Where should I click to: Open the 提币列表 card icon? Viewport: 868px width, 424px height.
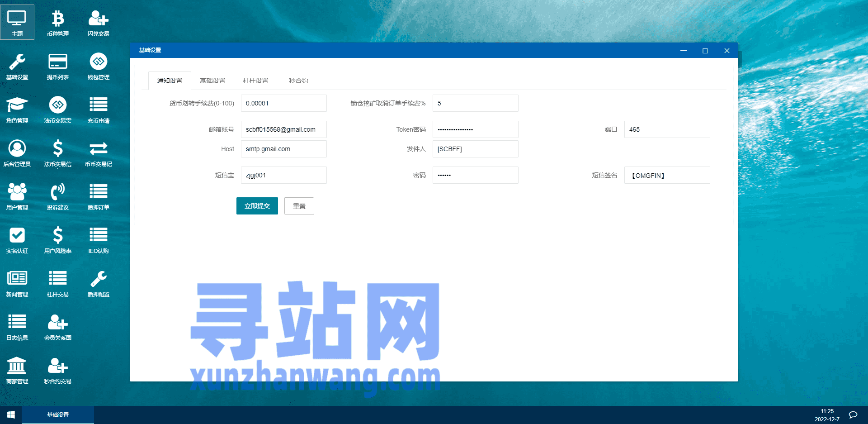[x=58, y=66]
